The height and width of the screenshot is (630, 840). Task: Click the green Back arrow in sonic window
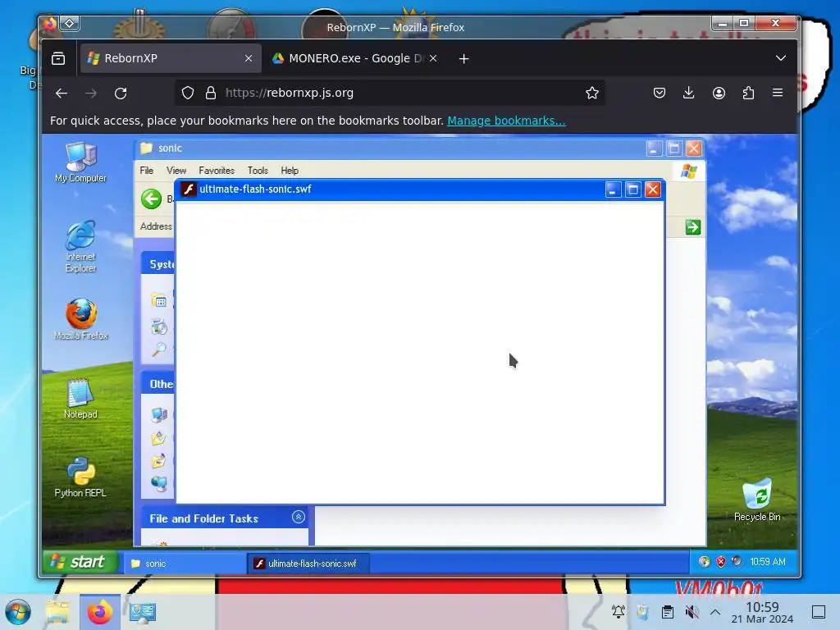tap(151, 199)
